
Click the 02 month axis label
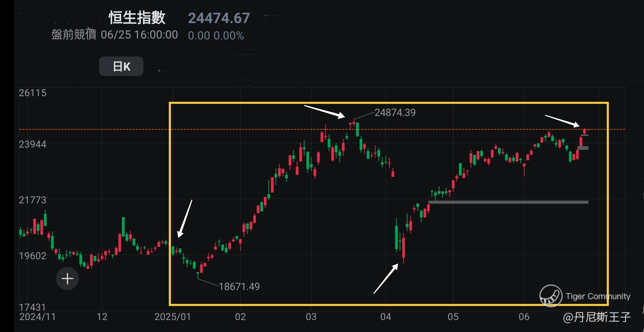[x=240, y=317]
